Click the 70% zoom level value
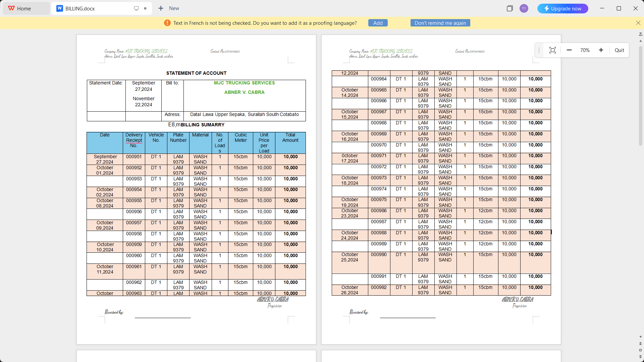Viewport: 644px width, 362px height. pyautogui.click(x=585, y=50)
